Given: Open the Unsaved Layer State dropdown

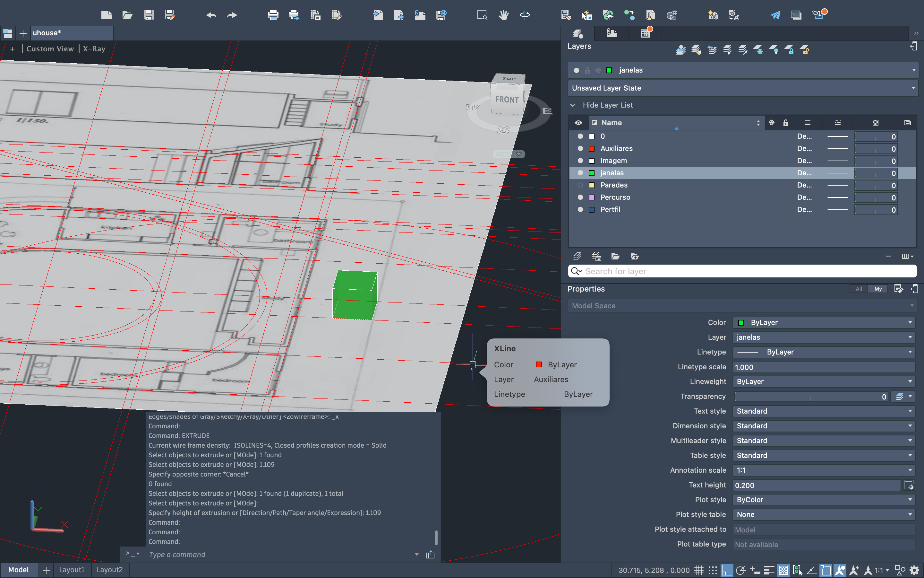Looking at the screenshot, I should tap(743, 88).
